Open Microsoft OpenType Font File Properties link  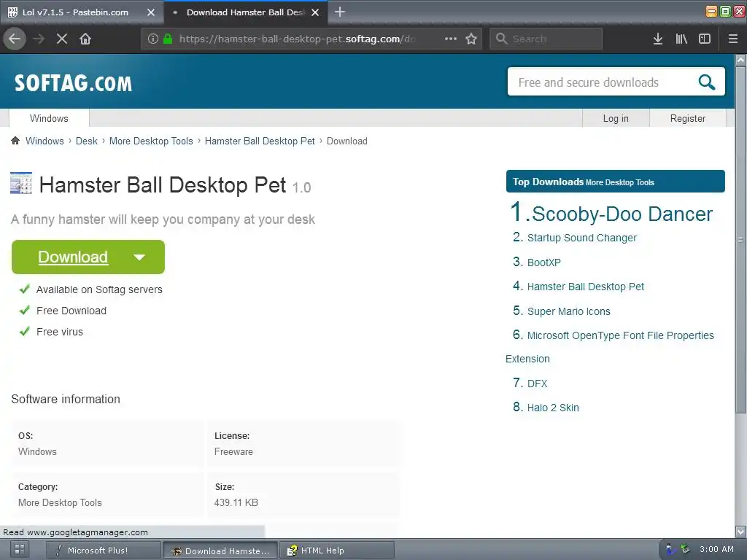(x=620, y=335)
